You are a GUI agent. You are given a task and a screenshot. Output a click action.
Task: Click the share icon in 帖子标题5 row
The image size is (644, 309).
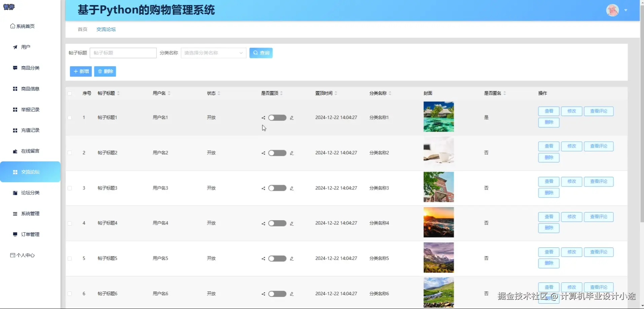click(263, 259)
